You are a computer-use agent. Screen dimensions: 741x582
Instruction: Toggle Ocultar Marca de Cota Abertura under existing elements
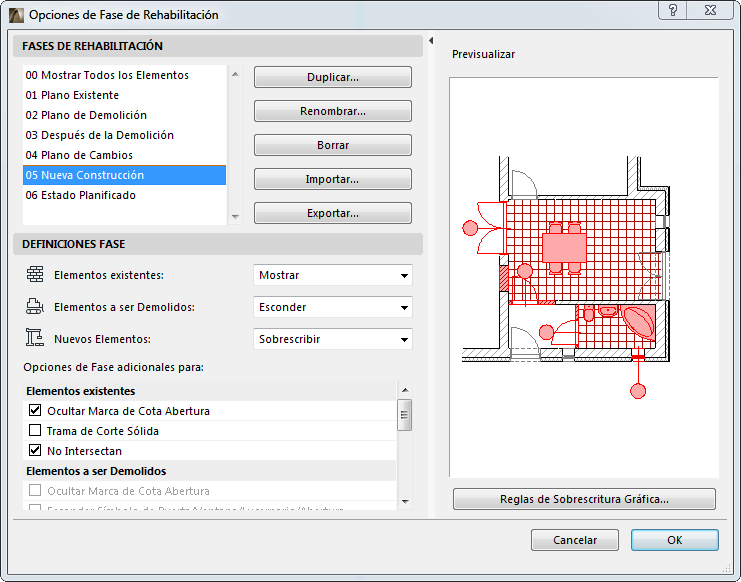click(36, 411)
